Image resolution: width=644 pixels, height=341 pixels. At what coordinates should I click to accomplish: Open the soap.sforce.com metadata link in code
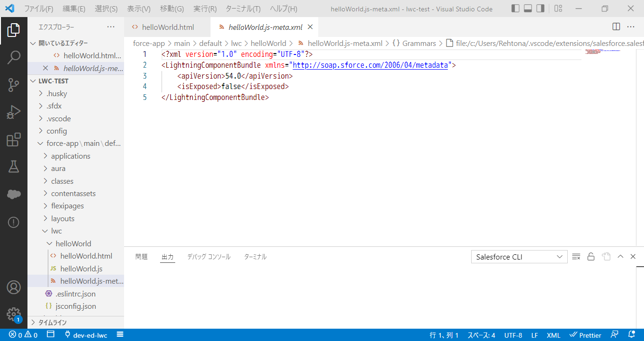pos(370,65)
